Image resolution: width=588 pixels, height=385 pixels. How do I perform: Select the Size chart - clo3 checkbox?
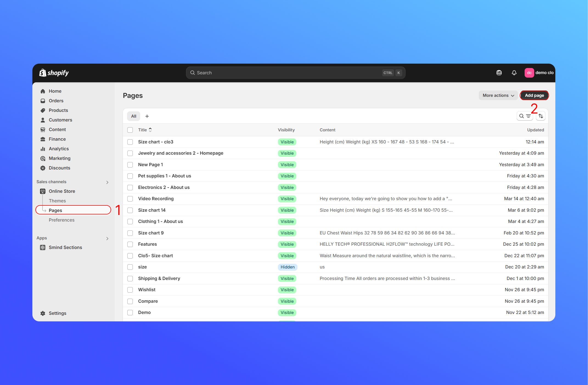click(x=130, y=142)
